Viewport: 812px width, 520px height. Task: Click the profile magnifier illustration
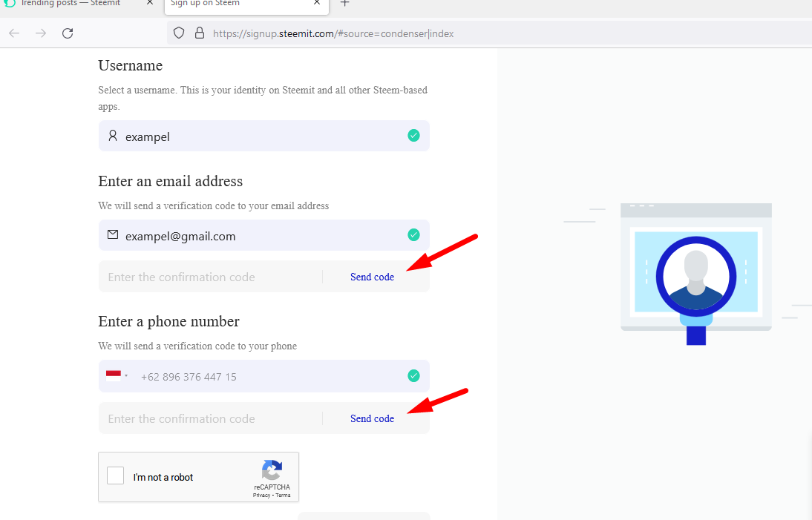click(696, 274)
